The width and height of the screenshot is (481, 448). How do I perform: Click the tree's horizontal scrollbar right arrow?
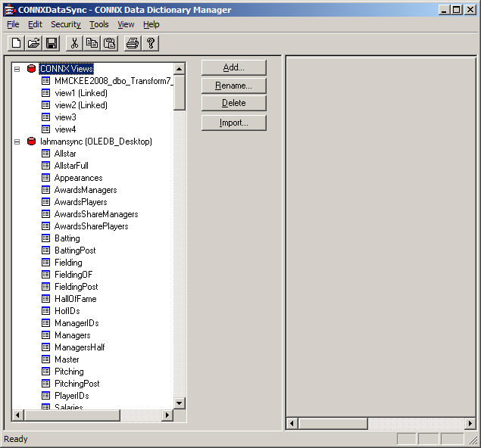167,415
